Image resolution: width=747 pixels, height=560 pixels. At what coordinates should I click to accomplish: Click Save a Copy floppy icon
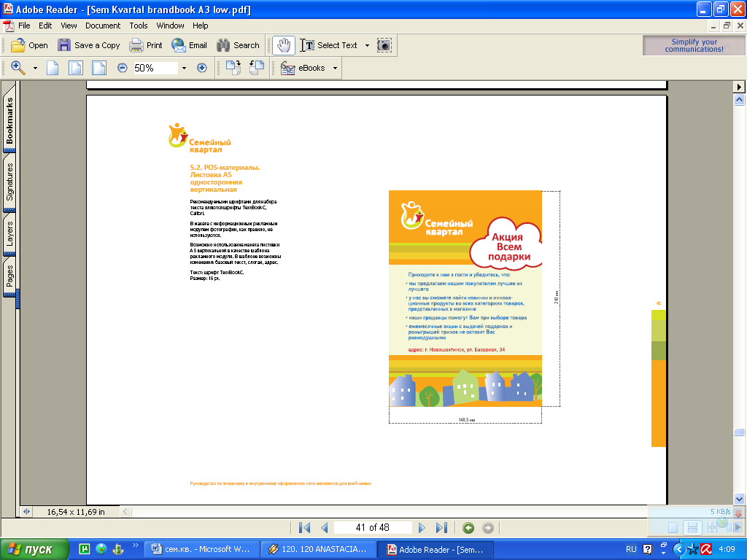(x=64, y=45)
